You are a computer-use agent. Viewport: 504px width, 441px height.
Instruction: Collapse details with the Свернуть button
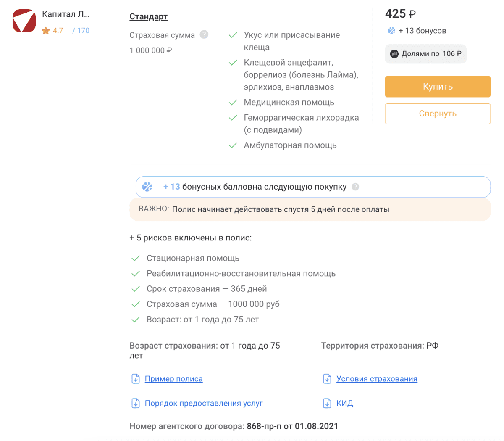click(x=438, y=114)
